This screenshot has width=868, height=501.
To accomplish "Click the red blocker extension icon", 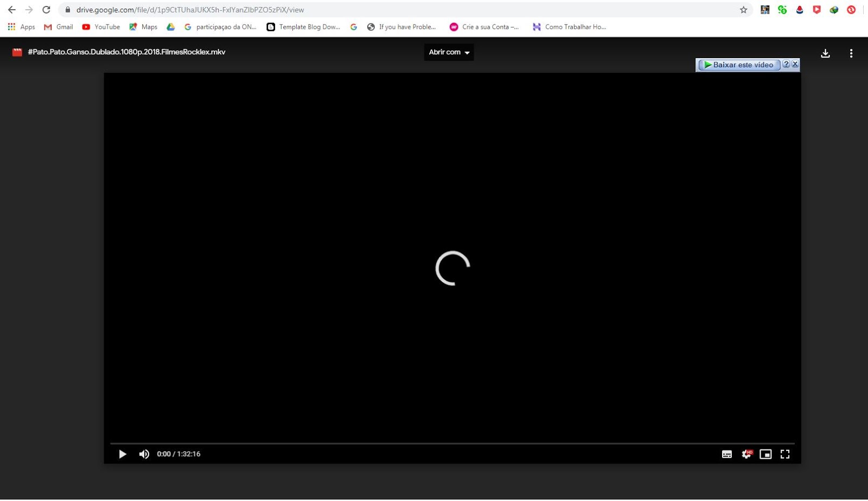I will (851, 10).
